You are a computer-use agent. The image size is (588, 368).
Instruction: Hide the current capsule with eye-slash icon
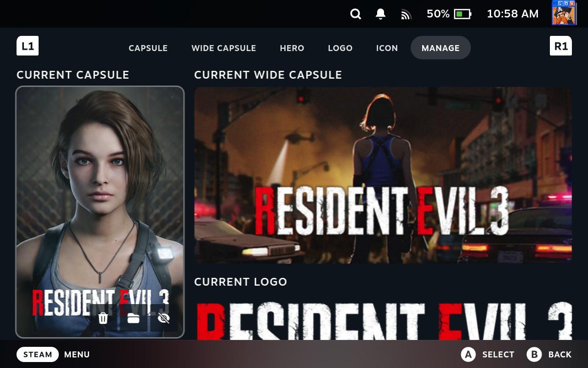tap(164, 318)
